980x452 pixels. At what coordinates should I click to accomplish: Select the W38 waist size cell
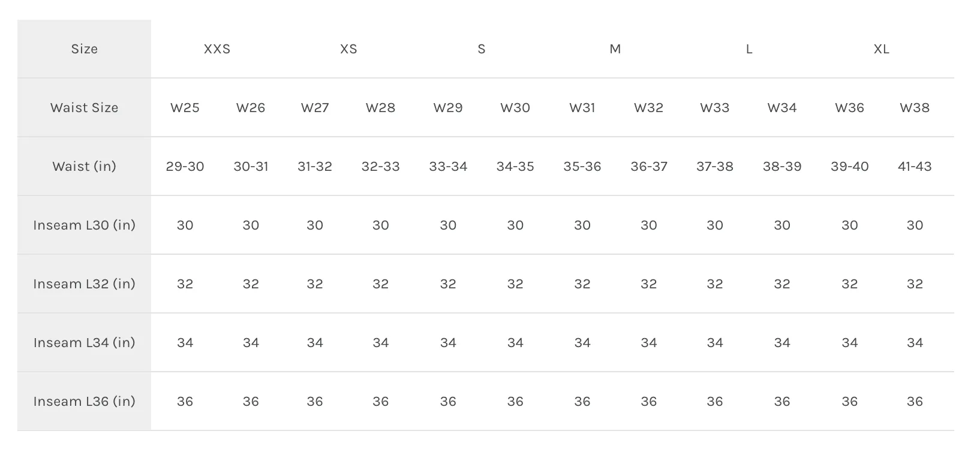(x=915, y=108)
